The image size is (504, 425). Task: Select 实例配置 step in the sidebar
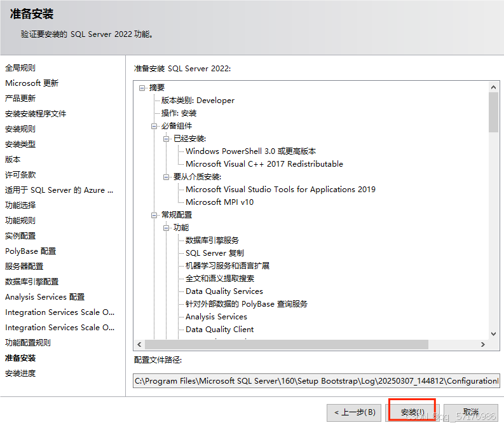[x=20, y=236]
